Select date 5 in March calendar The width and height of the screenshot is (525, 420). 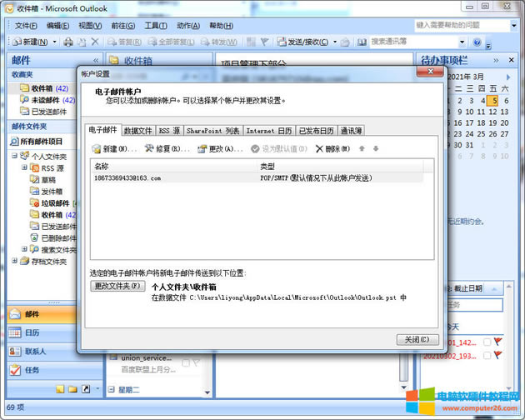coord(492,101)
